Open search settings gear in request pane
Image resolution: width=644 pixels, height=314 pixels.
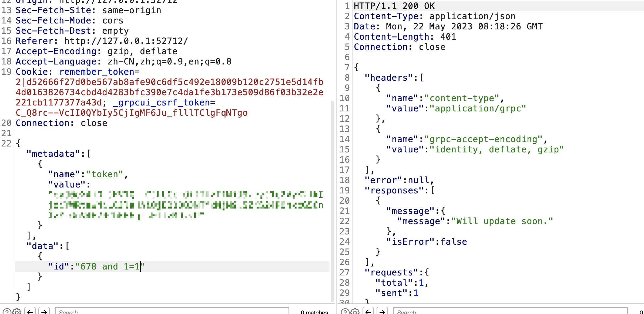pyautogui.click(x=17, y=312)
